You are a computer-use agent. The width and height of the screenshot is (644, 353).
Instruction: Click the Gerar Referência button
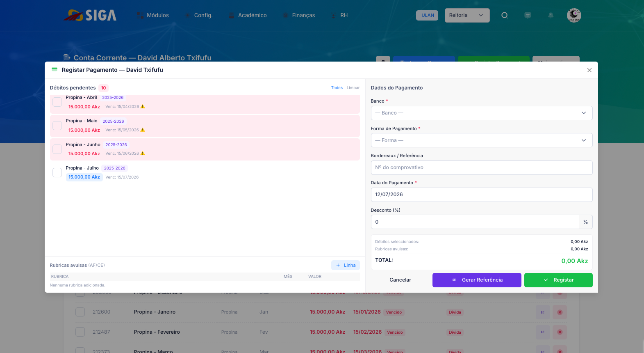click(477, 280)
